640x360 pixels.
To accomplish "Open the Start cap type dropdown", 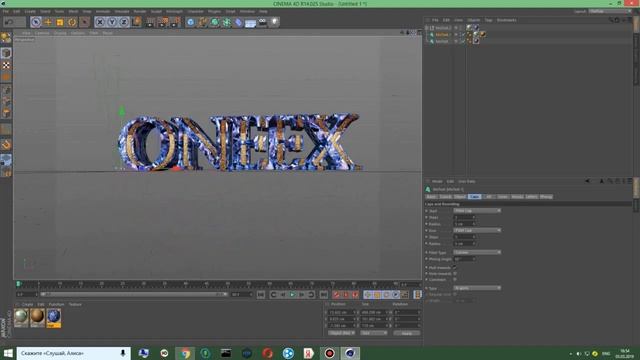I will pos(477,211).
